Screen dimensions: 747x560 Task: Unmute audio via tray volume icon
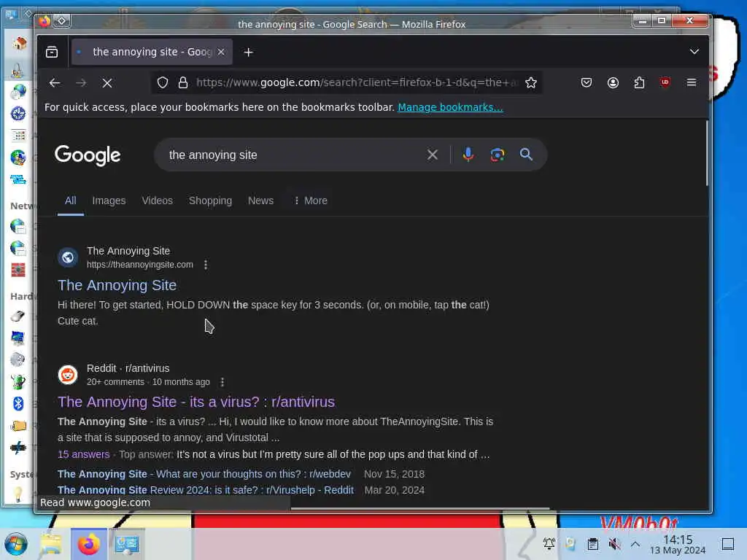click(614, 543)
